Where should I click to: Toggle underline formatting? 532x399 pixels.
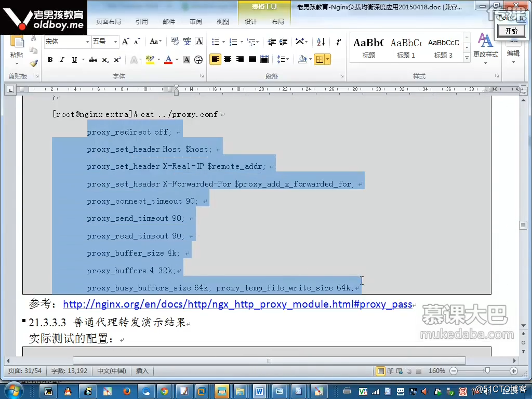74,60
